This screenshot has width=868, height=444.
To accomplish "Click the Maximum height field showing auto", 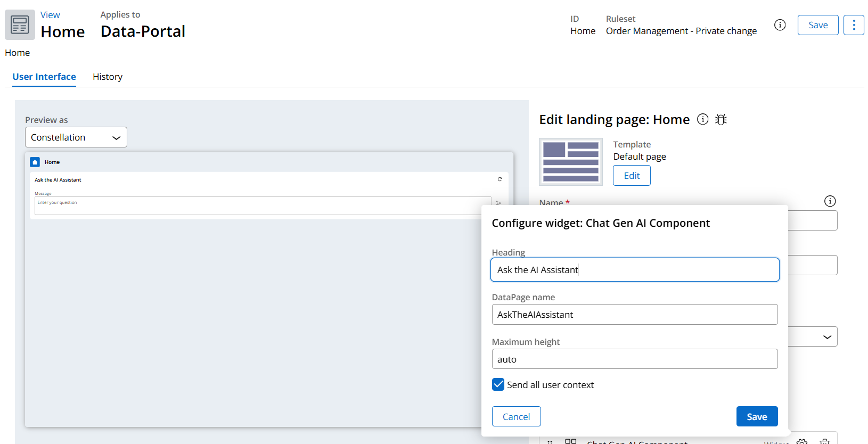I will coord(635,359).
